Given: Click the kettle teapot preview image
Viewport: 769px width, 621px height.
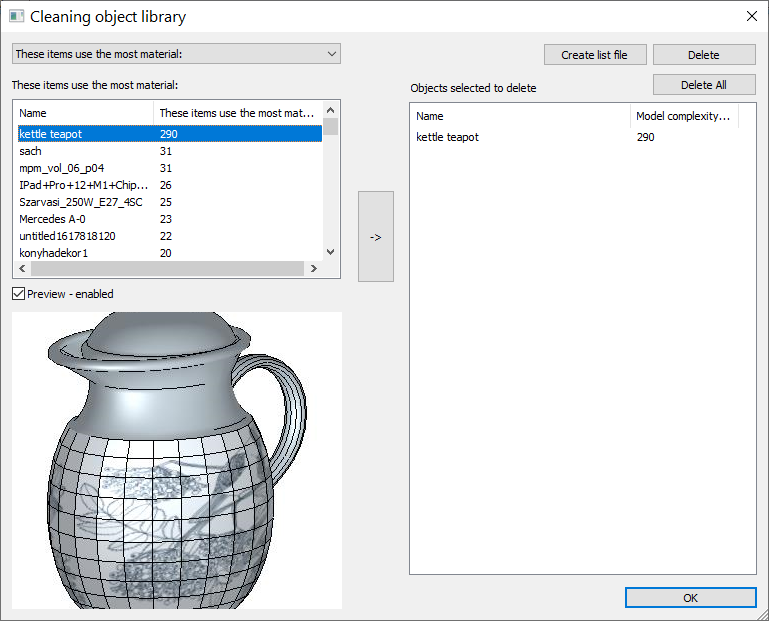Looking at the screenshot, I should pyautogui.click(x=177, y=460).
